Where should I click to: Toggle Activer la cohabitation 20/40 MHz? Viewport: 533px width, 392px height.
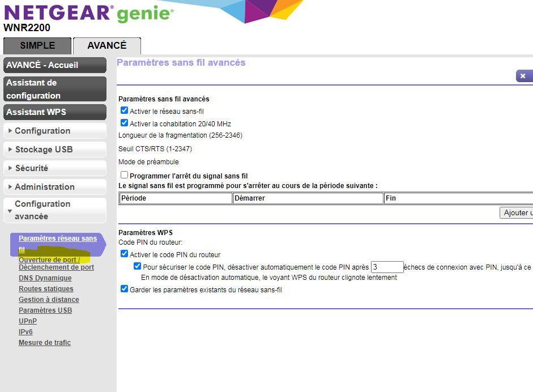coord(125,123)
